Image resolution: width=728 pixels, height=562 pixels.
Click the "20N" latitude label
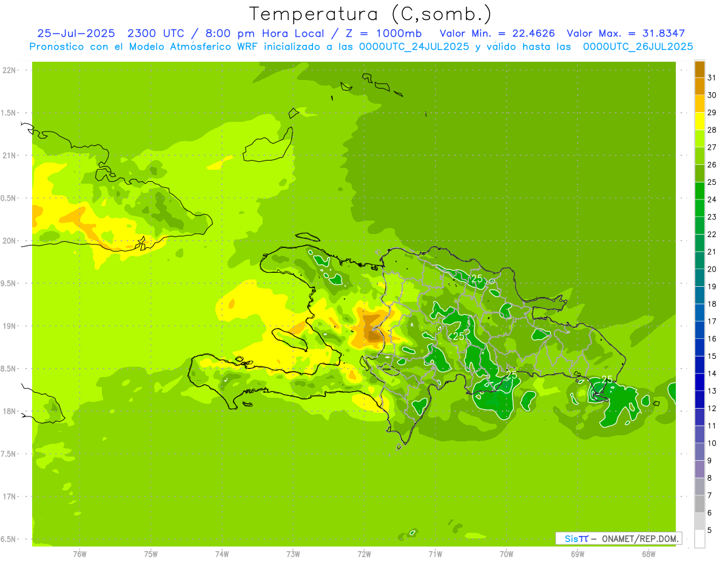coord(8,241)
